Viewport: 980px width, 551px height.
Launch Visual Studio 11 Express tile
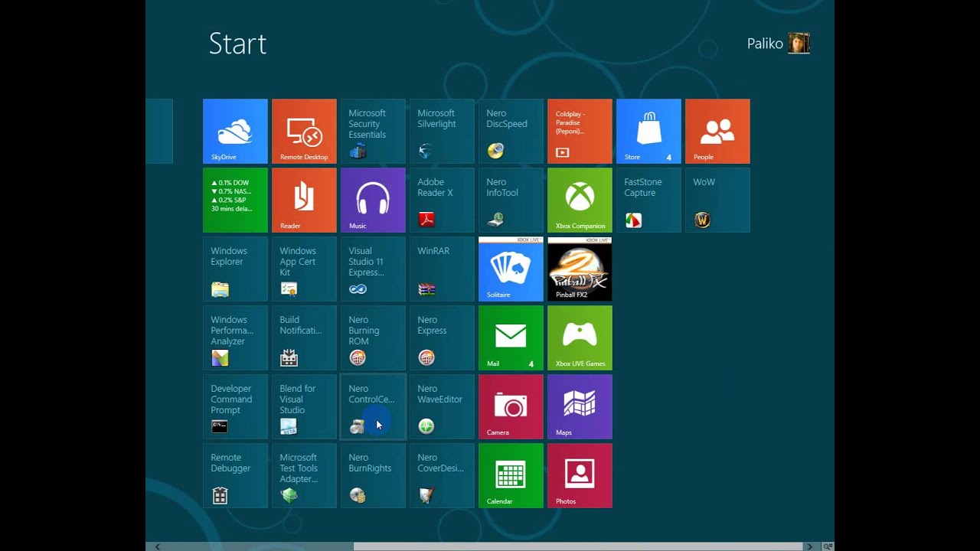(373, 269)
